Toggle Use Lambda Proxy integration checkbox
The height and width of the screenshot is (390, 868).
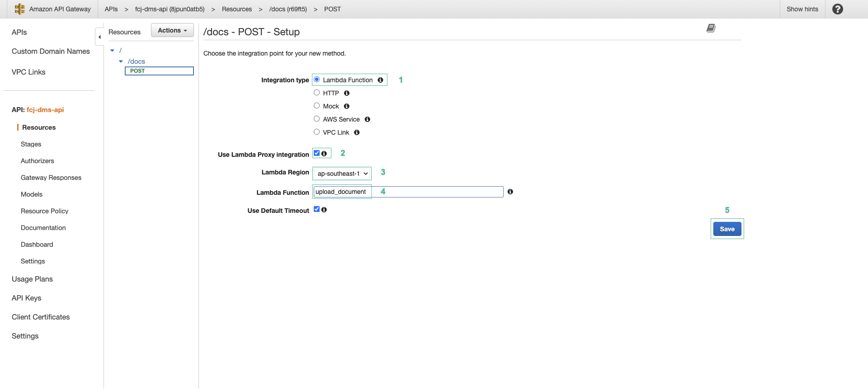(x=317, y=153)
